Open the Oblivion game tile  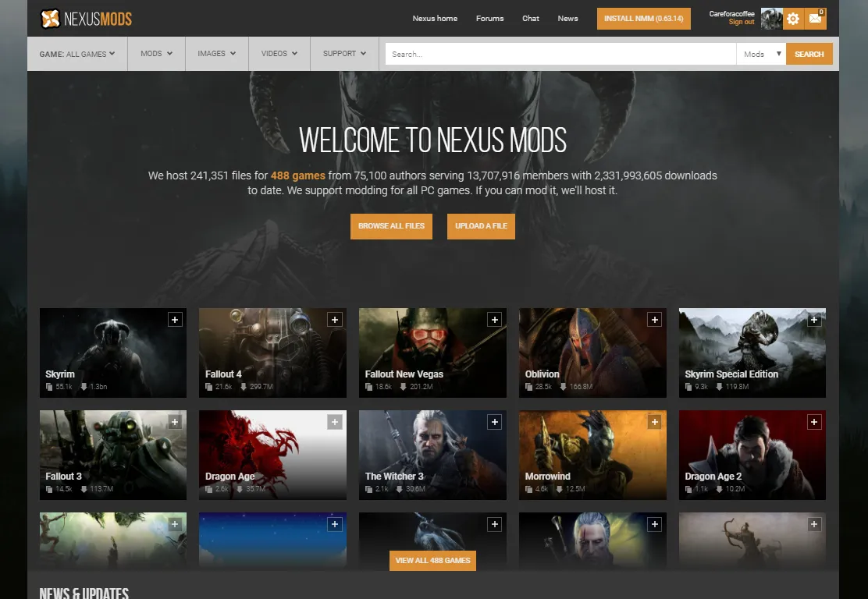(592, 353)
